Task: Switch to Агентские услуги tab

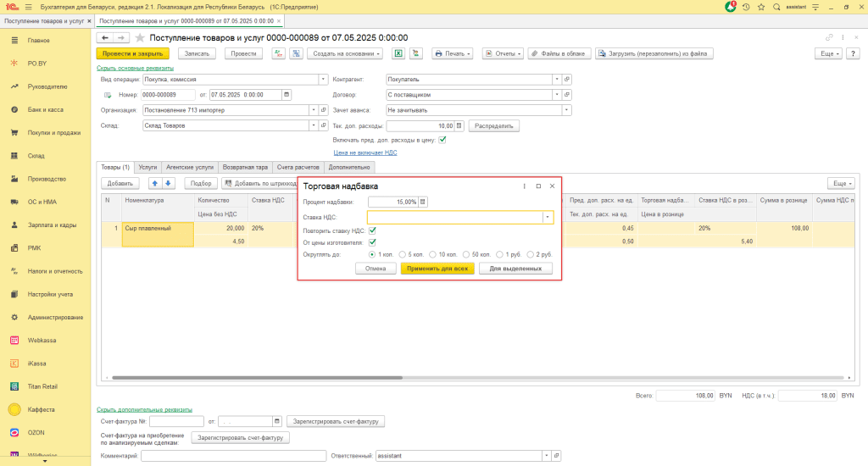Action: coord(190,167)
